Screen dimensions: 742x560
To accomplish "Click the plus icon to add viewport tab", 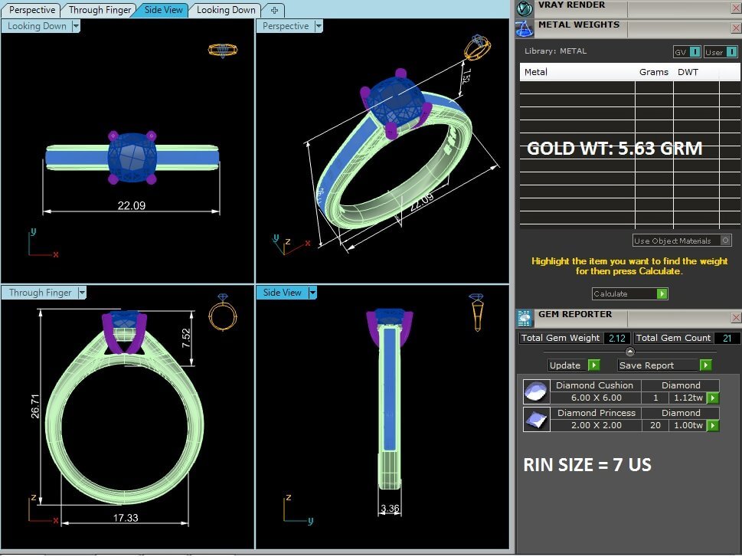I will click(275, 10).
